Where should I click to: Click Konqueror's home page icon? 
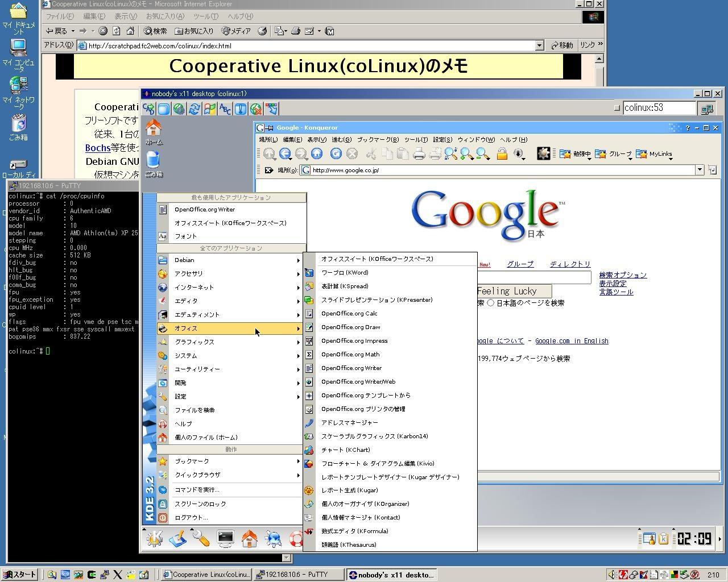click(x=317, y=153)
